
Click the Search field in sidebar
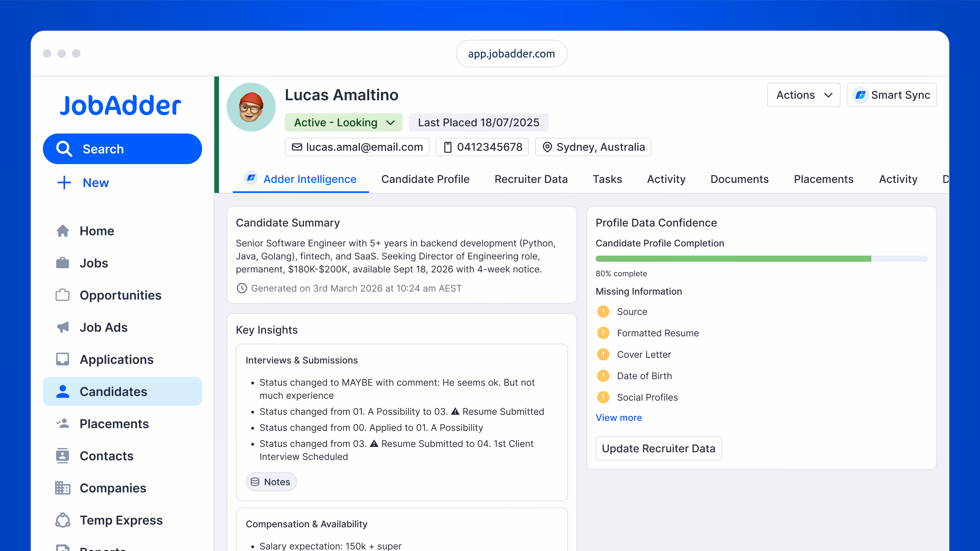(122, 149)
